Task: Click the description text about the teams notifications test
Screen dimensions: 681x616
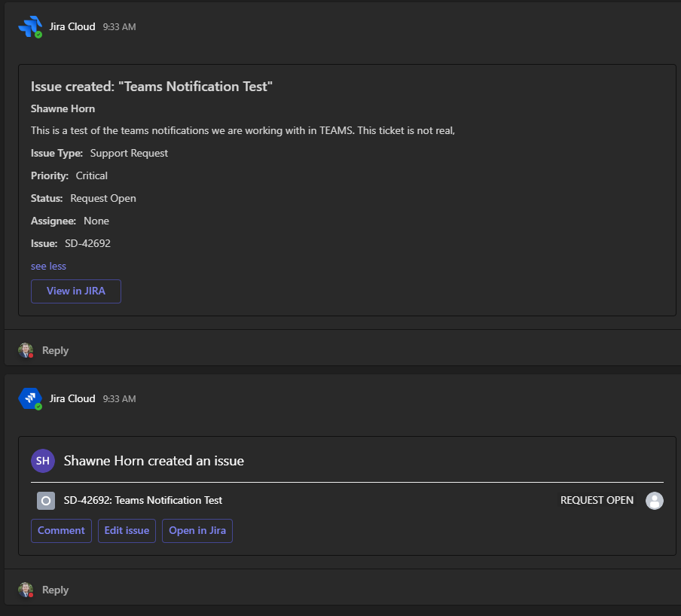Action: pos(243,131)
